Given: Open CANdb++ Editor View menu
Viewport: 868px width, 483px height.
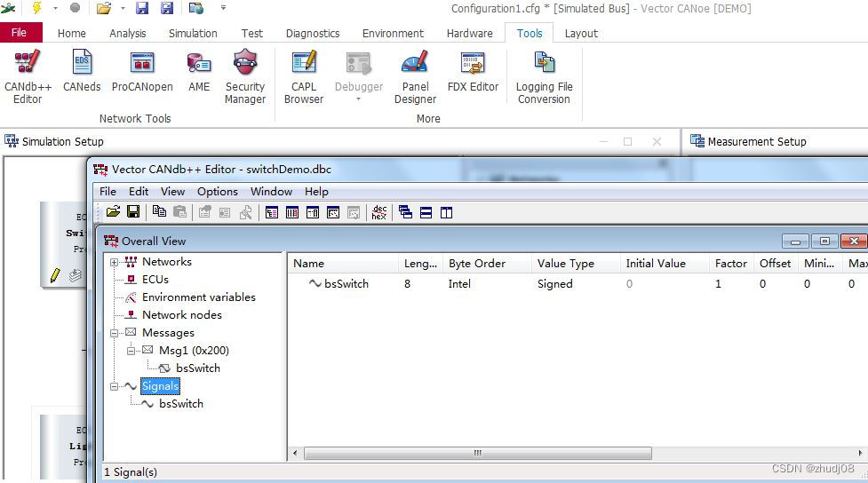Looking at the screenshot, I should click(x=172, y=192).
